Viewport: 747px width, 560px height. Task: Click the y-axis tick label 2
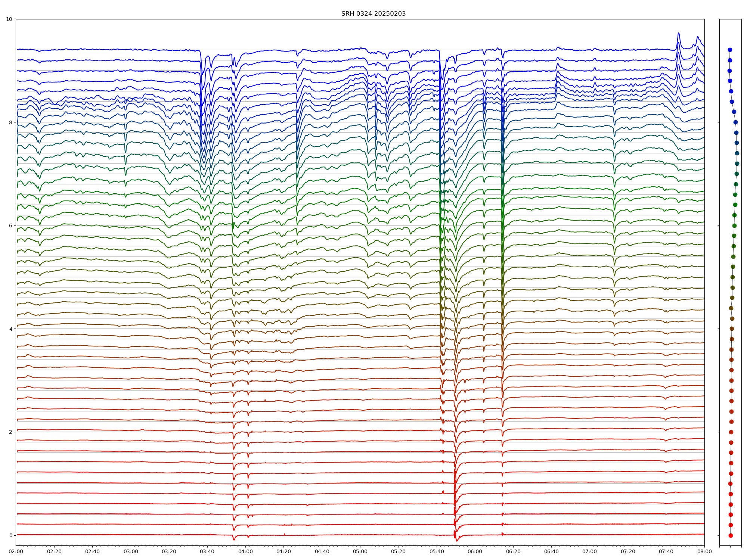point(10,432)
